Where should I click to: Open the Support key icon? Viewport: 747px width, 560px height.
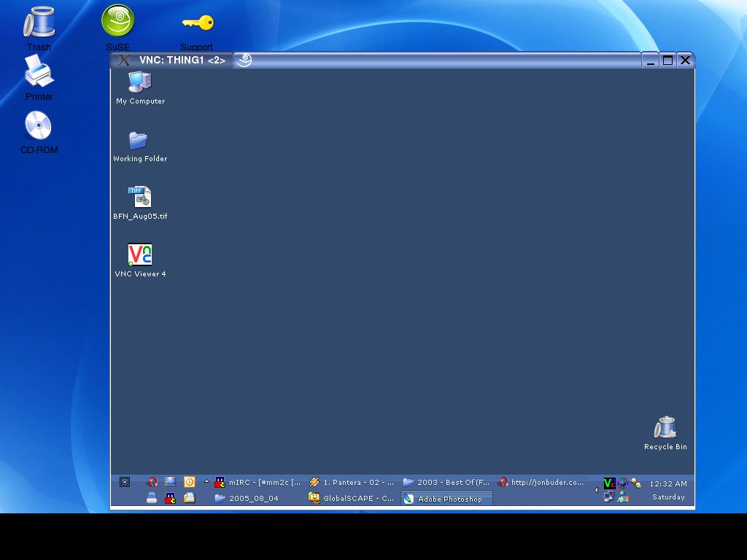[197, 23]
